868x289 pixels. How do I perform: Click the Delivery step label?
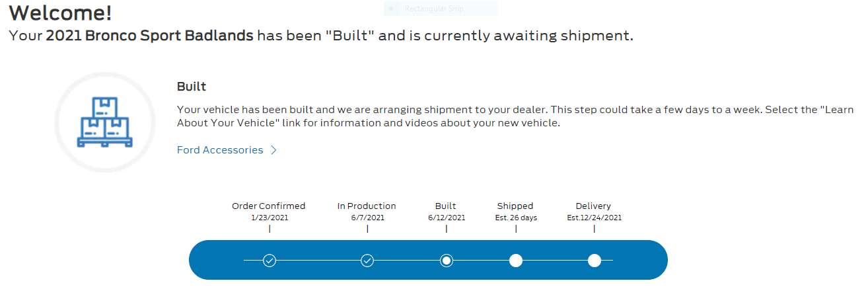point(593,206)
